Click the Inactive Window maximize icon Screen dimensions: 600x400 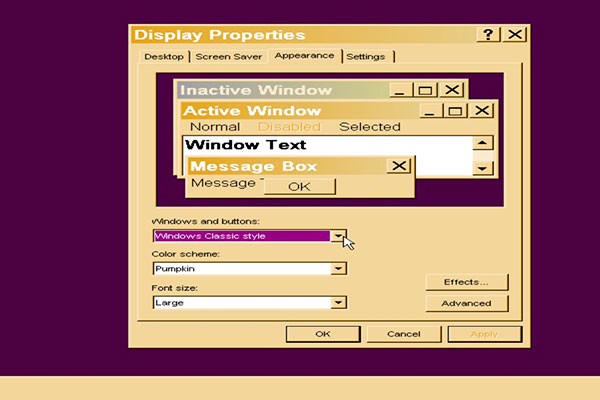425,90
